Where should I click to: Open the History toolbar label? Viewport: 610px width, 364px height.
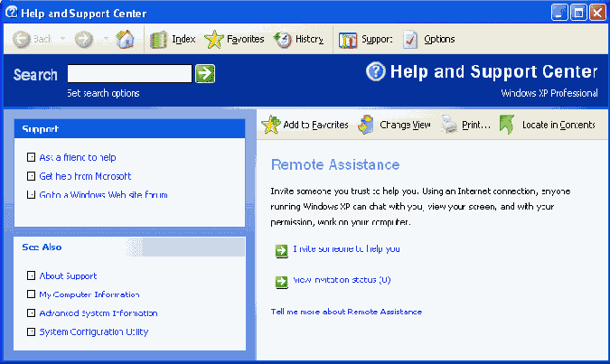pos(309,39)
